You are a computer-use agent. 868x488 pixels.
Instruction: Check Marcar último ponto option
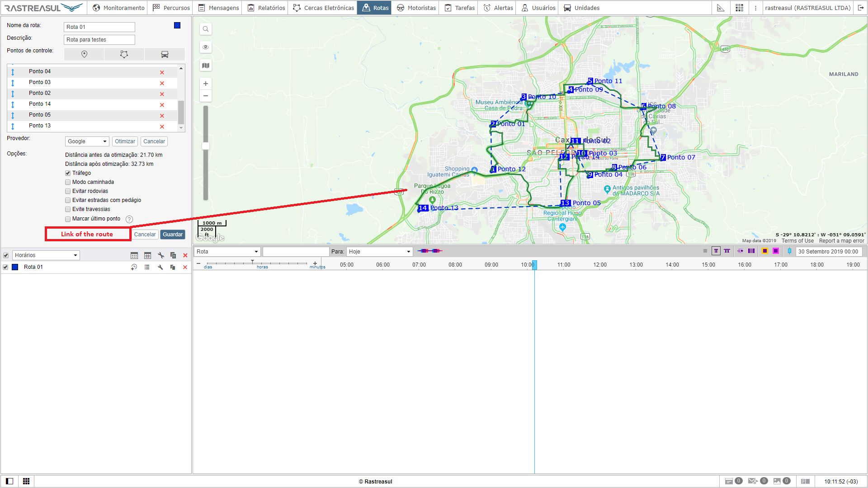pyautogui.click(x=68, y=219)
